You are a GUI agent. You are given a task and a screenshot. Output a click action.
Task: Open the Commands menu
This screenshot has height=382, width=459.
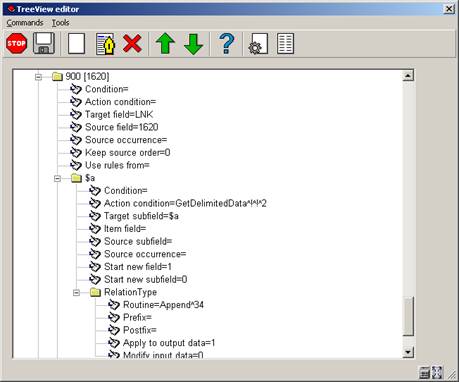click(x=25, y=23)
